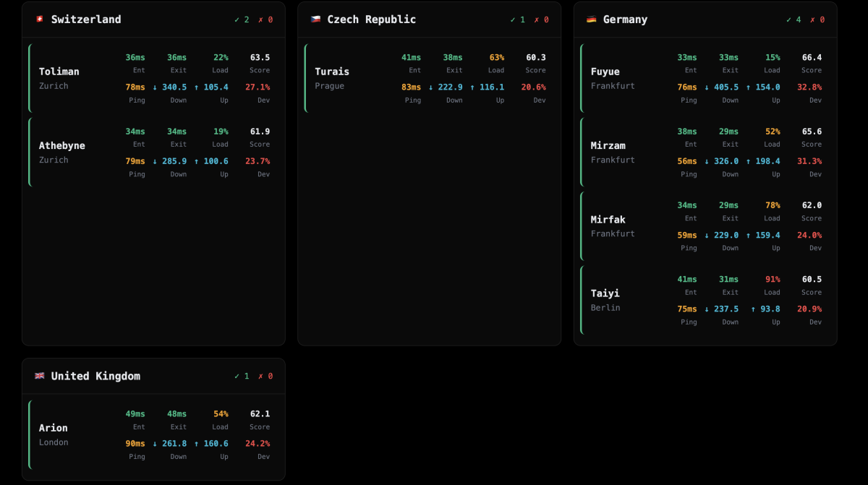868x485 pixels.
Task: Collapse the Switzerland group title
Action: 86,20
